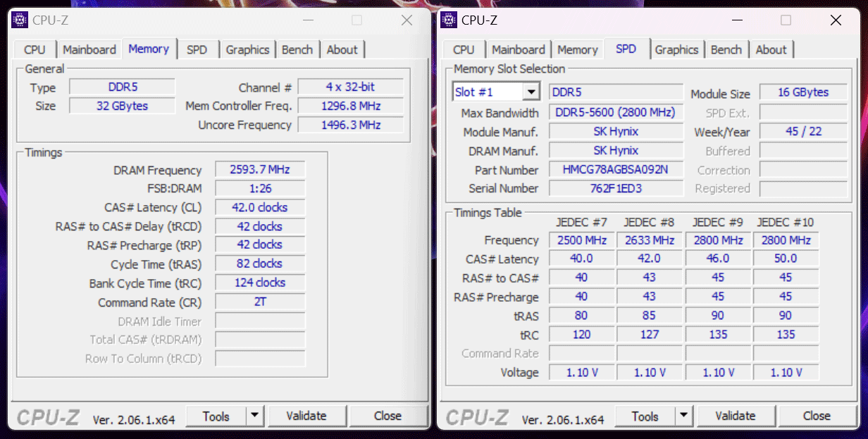
Task: Click JEDEC #8 tRC value 127
Action: pos(650,335)
